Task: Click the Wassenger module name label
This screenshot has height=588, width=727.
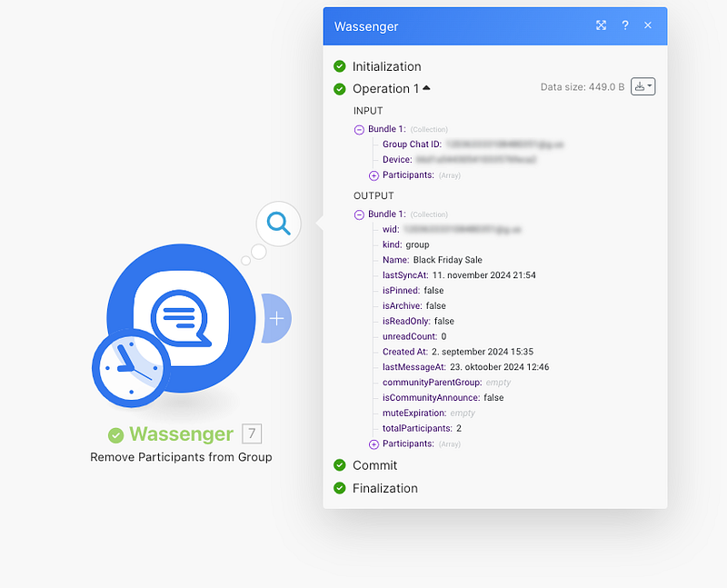Action: 181,434
